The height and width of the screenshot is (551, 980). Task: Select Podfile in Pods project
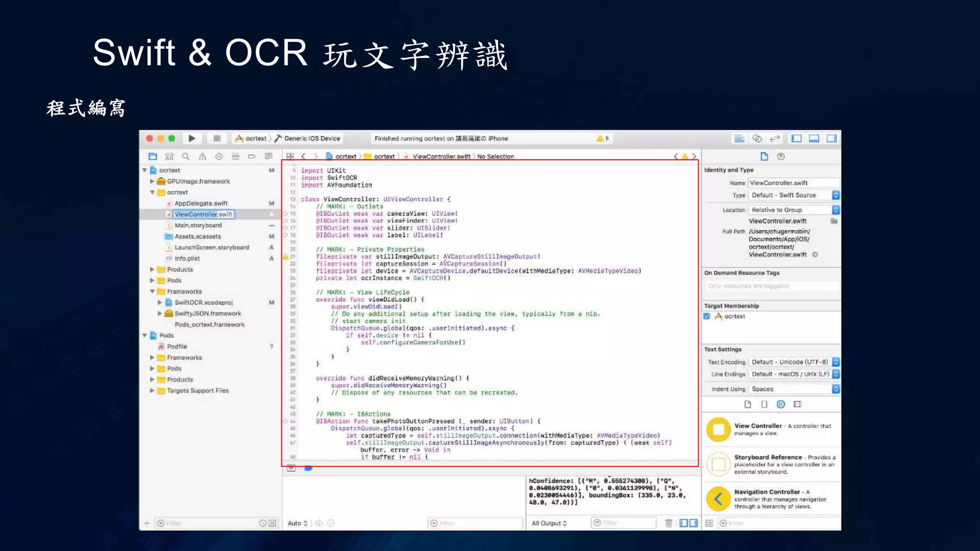tap(177, 346)
